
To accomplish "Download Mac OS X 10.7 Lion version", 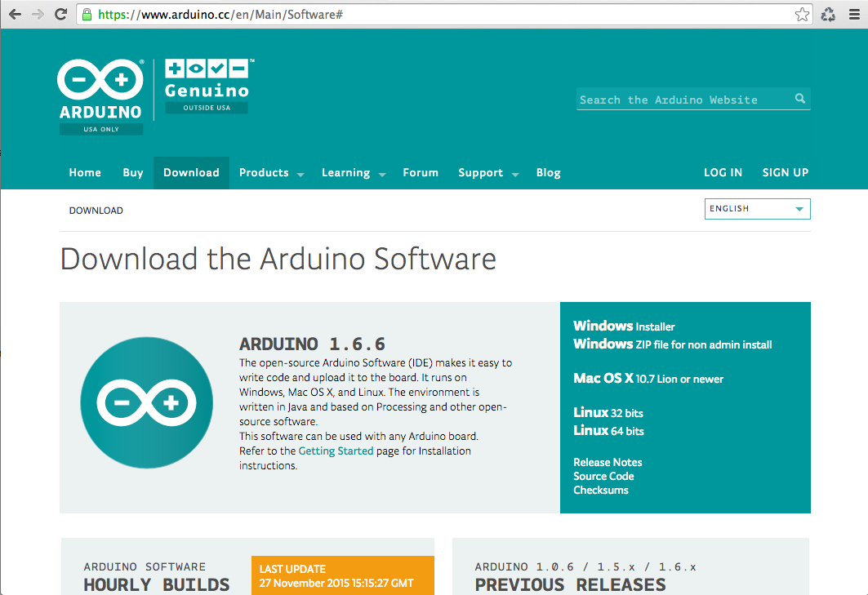I will (x=648, y=379).
